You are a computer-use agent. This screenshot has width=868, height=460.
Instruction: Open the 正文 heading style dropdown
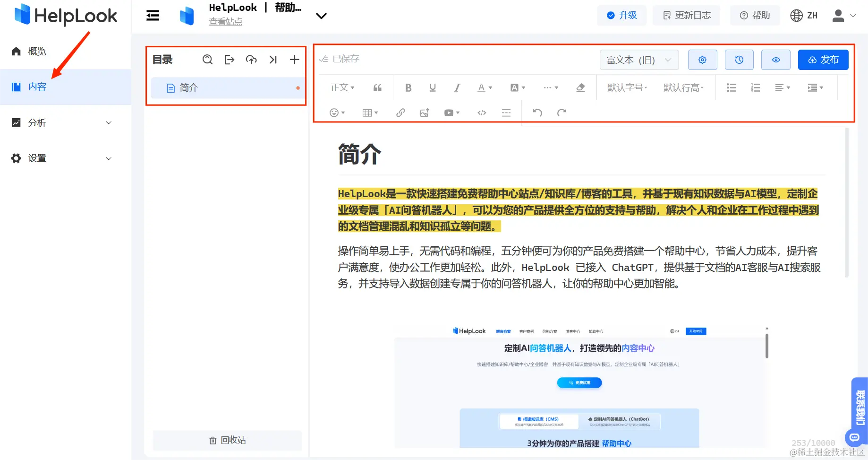coord(342,87)
